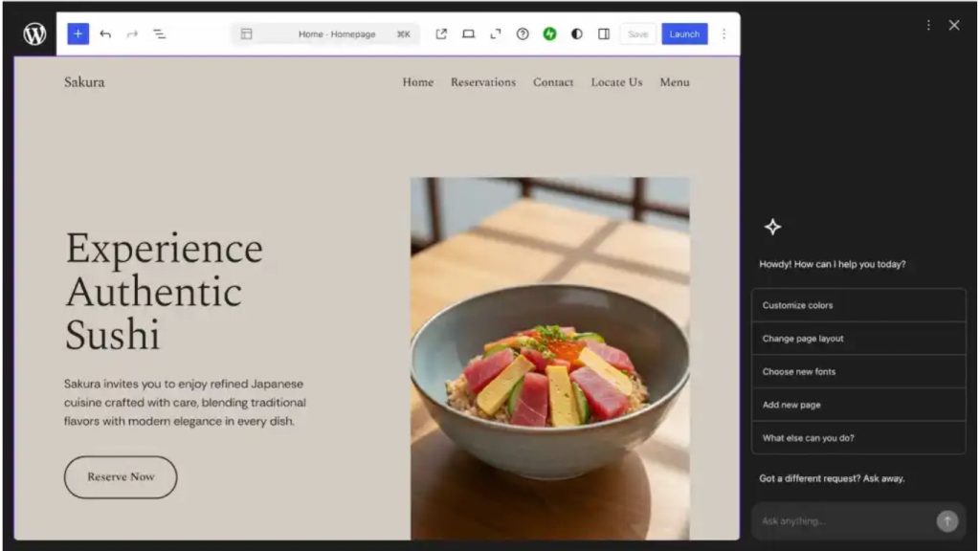Click the open-in-new-tab icon

441,33
